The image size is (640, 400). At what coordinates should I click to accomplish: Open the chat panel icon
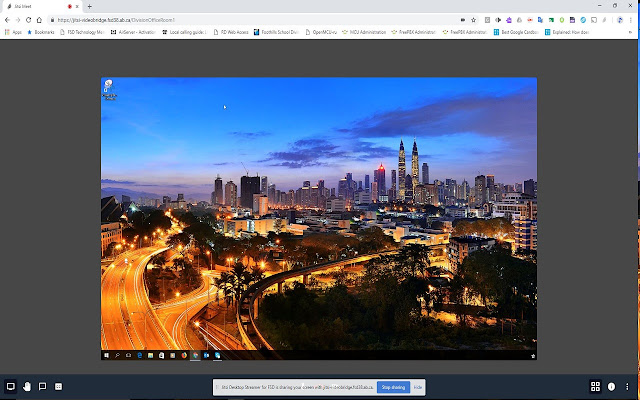click(42, 386)
